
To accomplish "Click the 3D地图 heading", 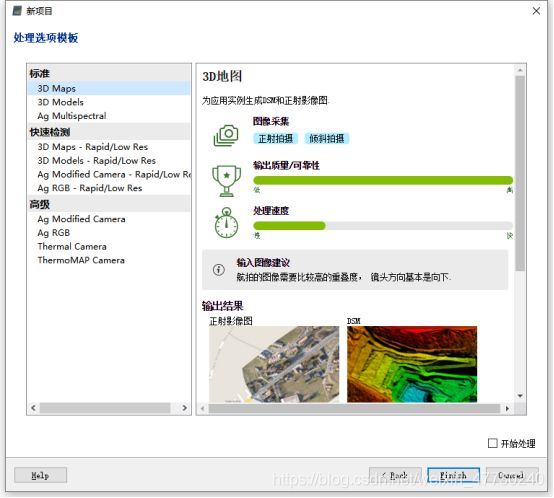I will (222, 76).
